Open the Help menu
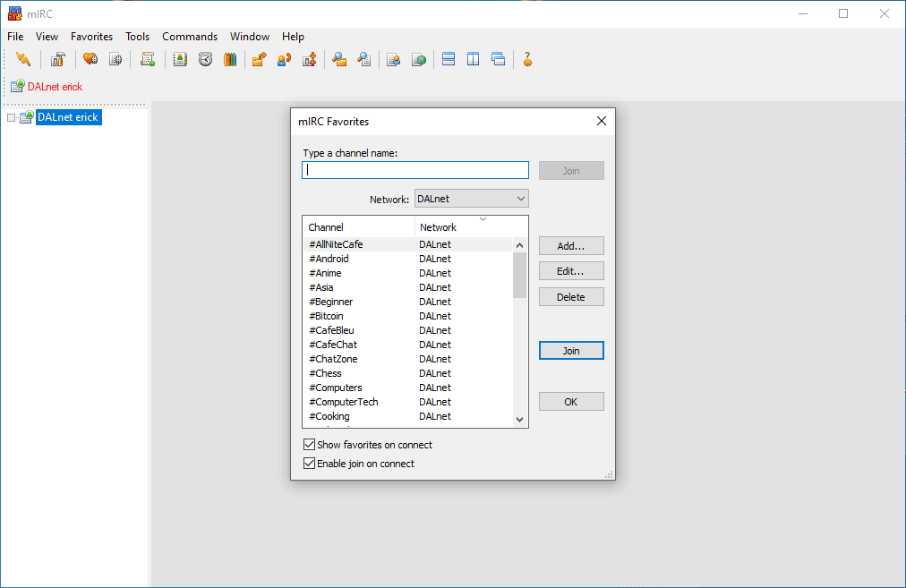 [x=293, y=37]
